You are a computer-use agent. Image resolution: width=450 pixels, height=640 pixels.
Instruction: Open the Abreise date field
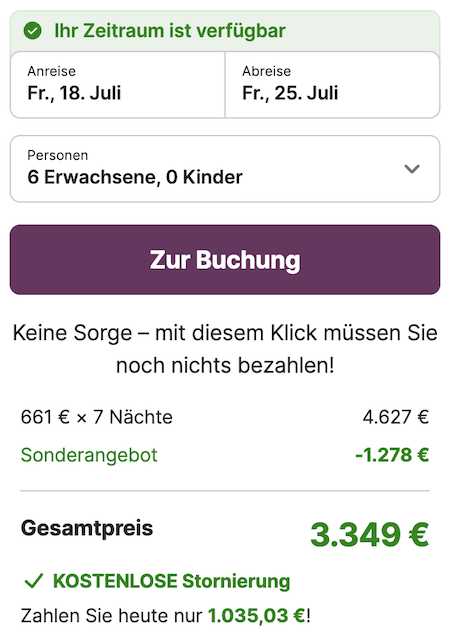pyautogui.click(x=332, y=85)
